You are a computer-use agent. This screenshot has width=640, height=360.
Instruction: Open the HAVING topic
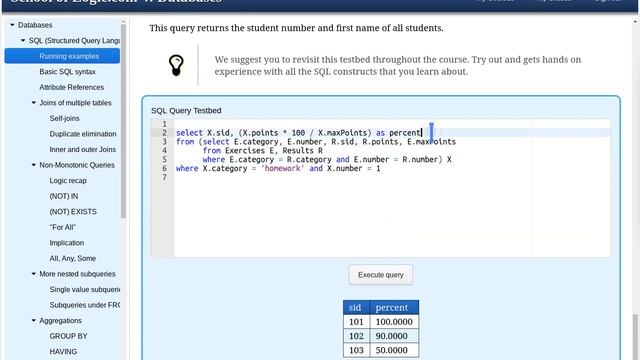[x=63, y=351]
